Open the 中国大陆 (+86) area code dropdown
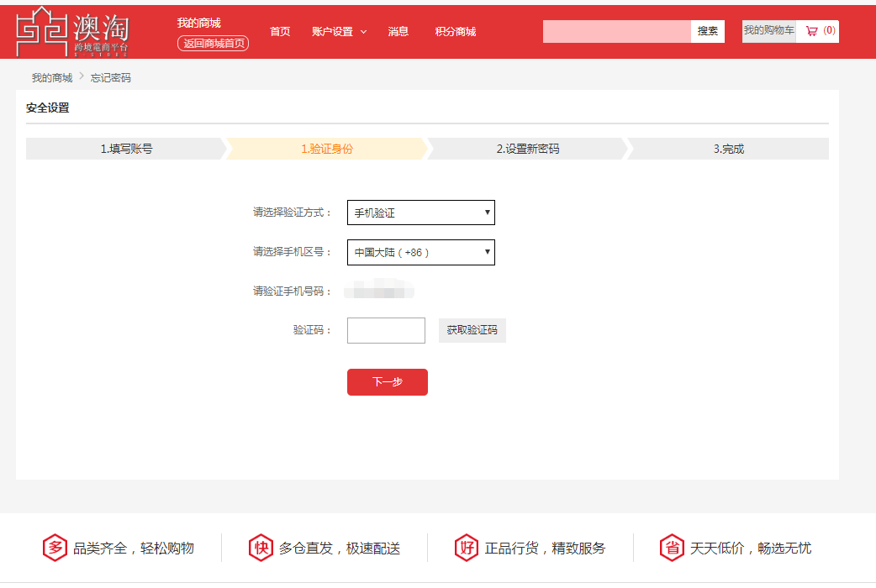The image size is (876, 588). click(420, 253)
